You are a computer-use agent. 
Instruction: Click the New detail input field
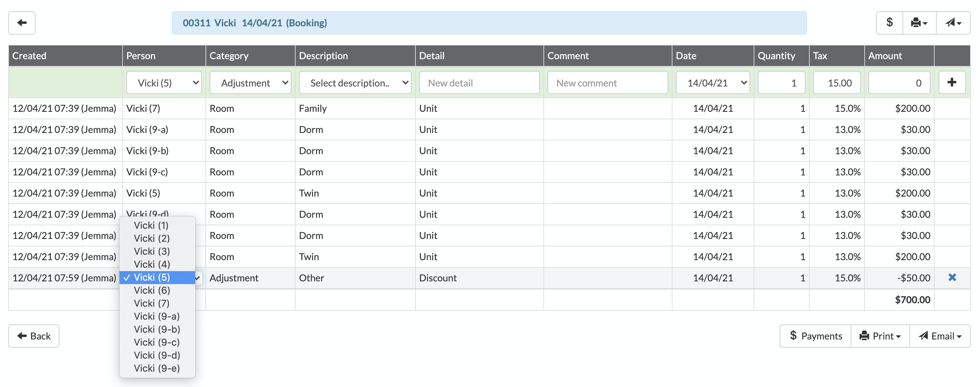point(479,83)
